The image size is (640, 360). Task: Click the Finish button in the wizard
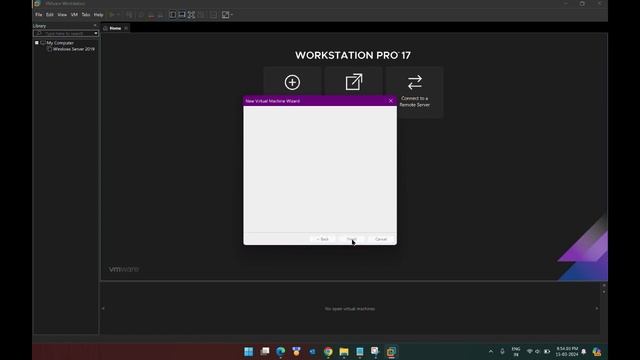[x=352, y=239]
